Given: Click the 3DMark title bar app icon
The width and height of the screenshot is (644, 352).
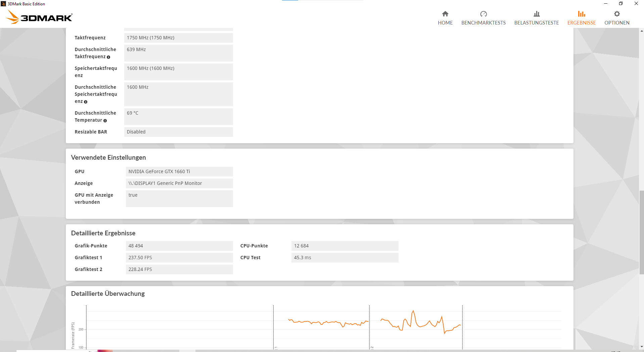Looking at the screenshot, I should [3, 4].
